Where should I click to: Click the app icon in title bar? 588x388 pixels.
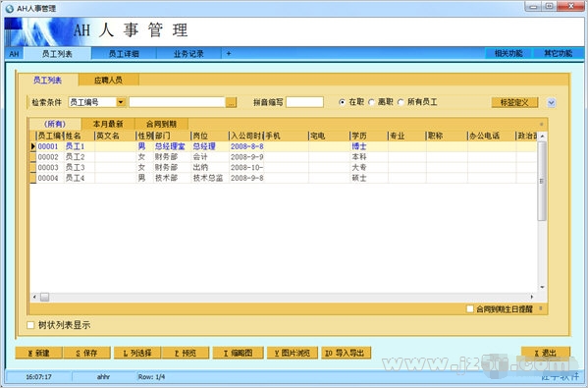(x=10, y=8)
